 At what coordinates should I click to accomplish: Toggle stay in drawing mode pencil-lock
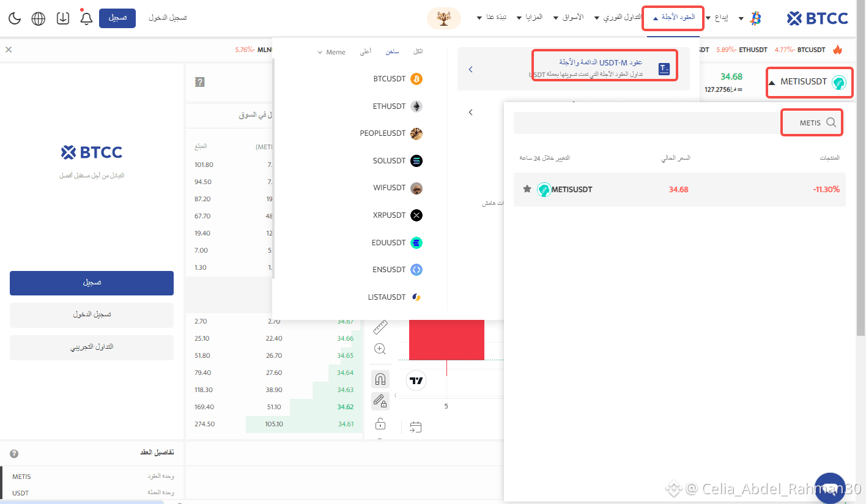pyautogui.click(x=380, y=401)
